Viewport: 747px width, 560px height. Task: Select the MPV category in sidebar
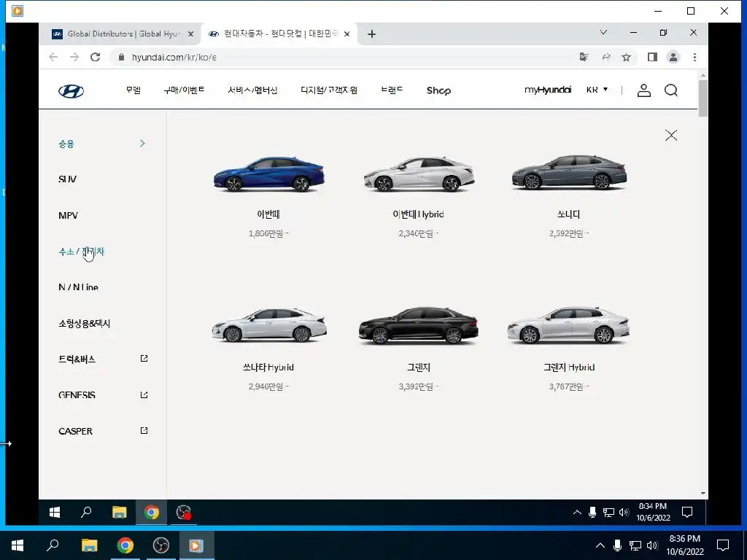[68, 215]
